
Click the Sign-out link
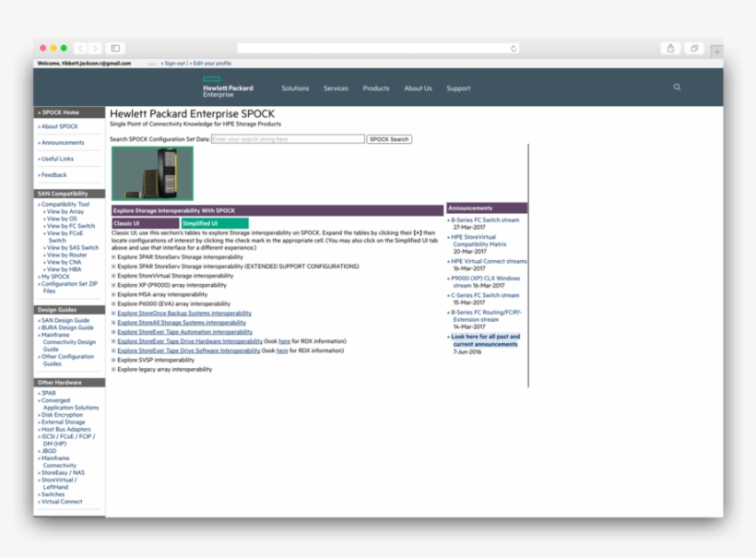click(173, 64)
